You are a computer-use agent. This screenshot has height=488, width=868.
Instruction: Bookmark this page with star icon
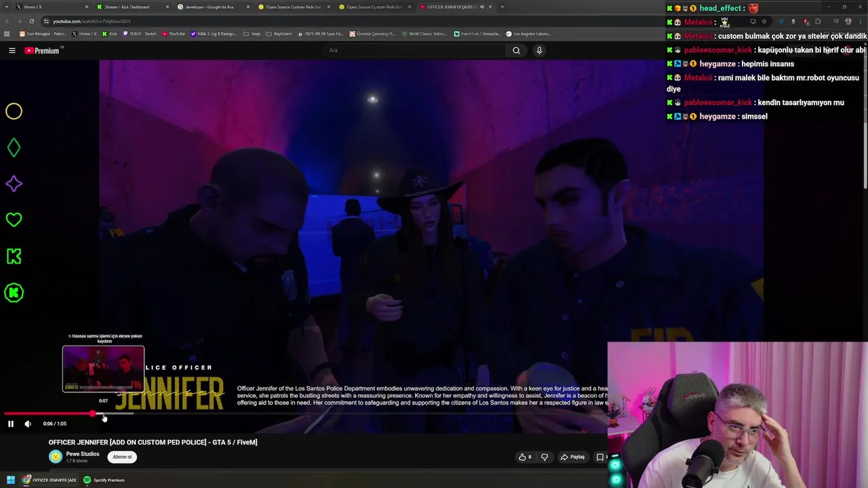(x=764, y=21)
